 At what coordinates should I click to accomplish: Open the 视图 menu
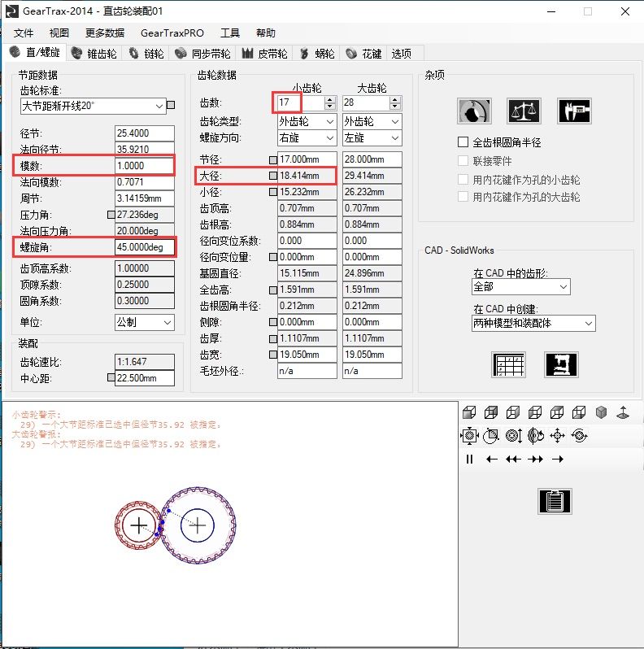click(59, 33)
